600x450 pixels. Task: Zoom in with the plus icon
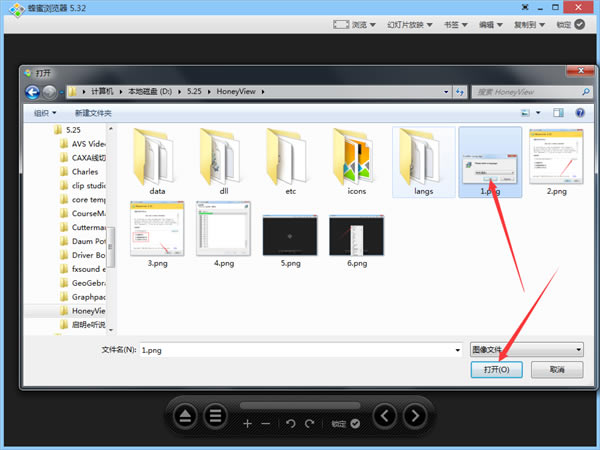(x=247, y=424)
